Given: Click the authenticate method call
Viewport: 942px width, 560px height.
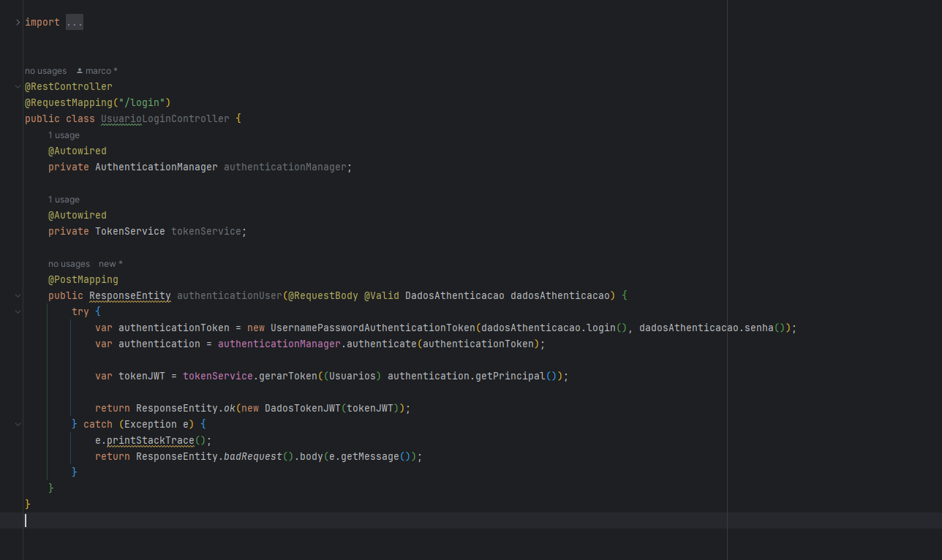Looking at the screenshot, I should 382,344.
